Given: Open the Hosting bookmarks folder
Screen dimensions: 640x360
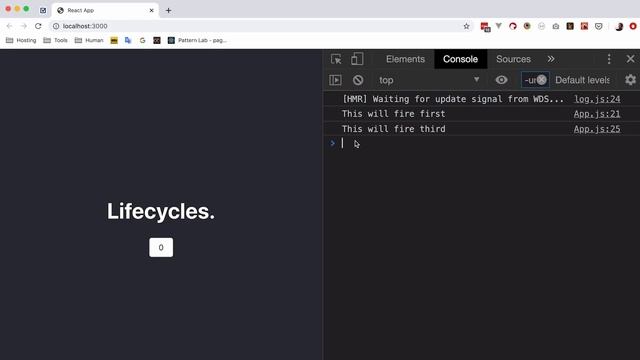Looking at the screenshot, I should pyautogui.click(x=21, y=40).
